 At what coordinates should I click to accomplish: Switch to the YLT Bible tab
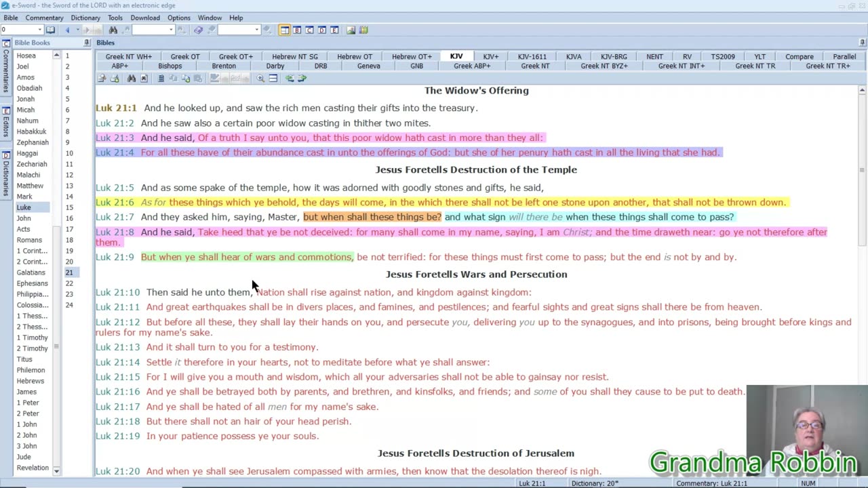click(x=759, y=57)
